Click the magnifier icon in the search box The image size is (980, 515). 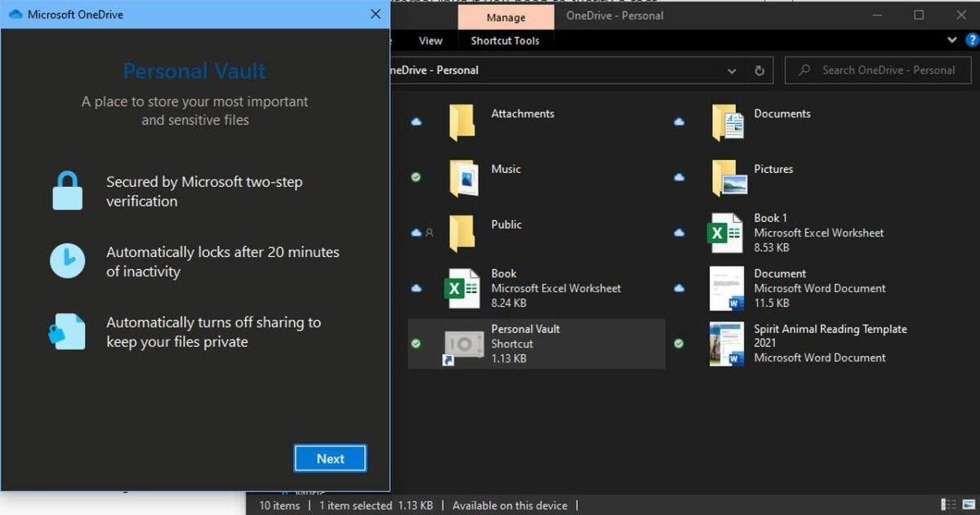(805, 70)
